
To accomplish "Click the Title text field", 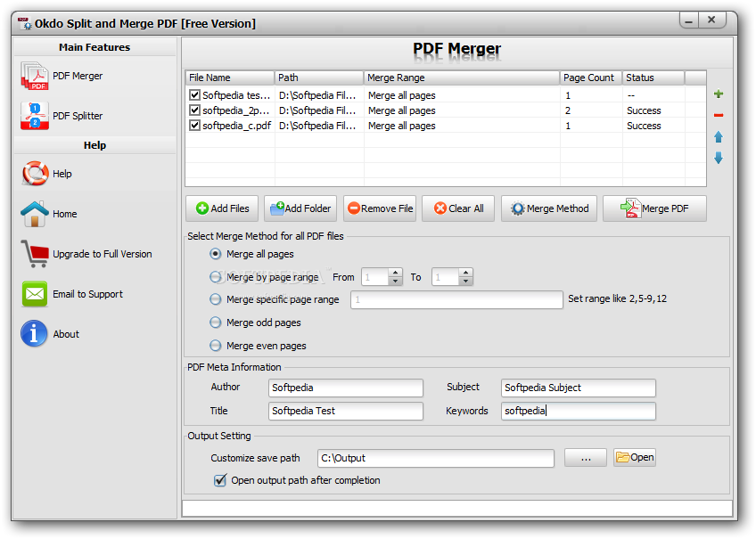I will tap(346, 411).
